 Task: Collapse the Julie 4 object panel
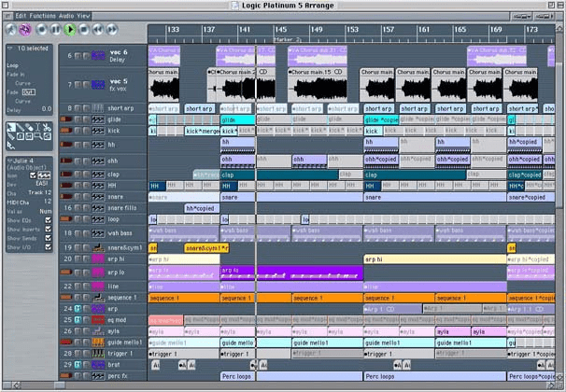coord(10,161)
